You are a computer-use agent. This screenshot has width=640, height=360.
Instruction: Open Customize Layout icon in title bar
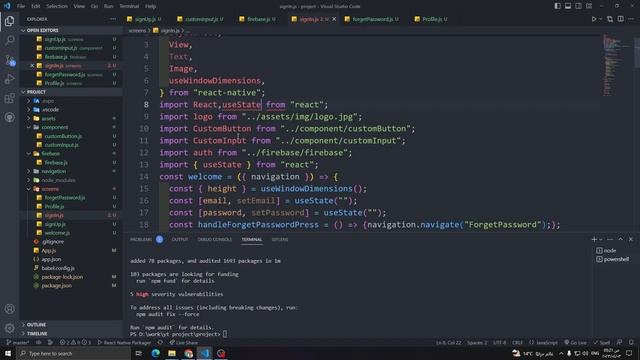589,6
